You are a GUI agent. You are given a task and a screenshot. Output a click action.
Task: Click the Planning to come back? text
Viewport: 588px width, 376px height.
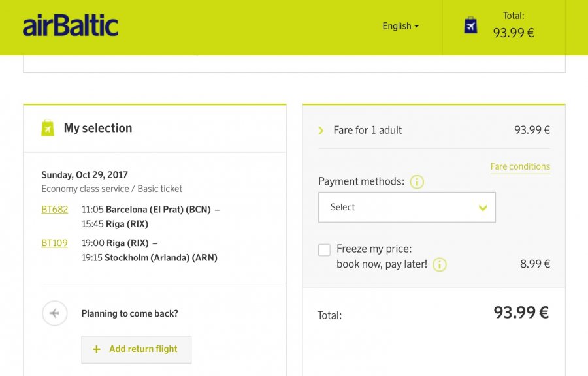point(129,313)
